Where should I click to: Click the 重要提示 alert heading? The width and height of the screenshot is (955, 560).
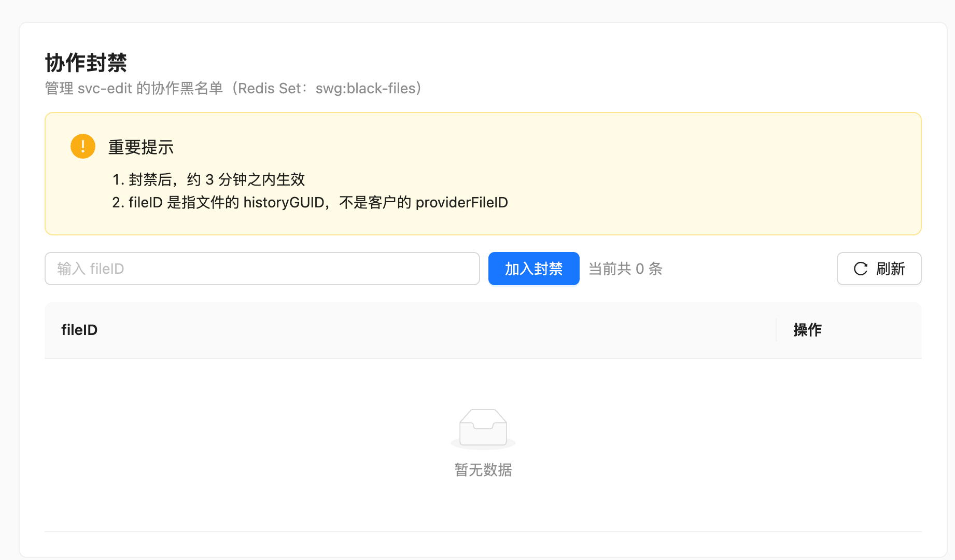141,147
